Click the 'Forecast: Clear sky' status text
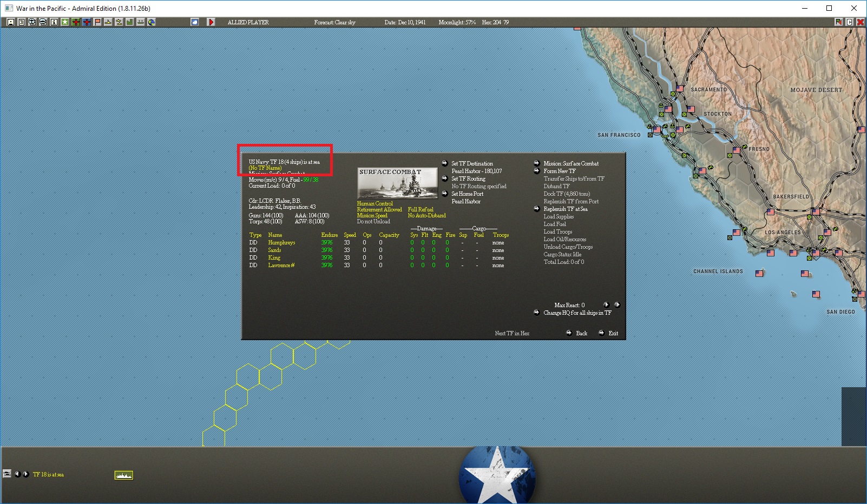The width and height of the screenshot is (867, 504). 335,22
